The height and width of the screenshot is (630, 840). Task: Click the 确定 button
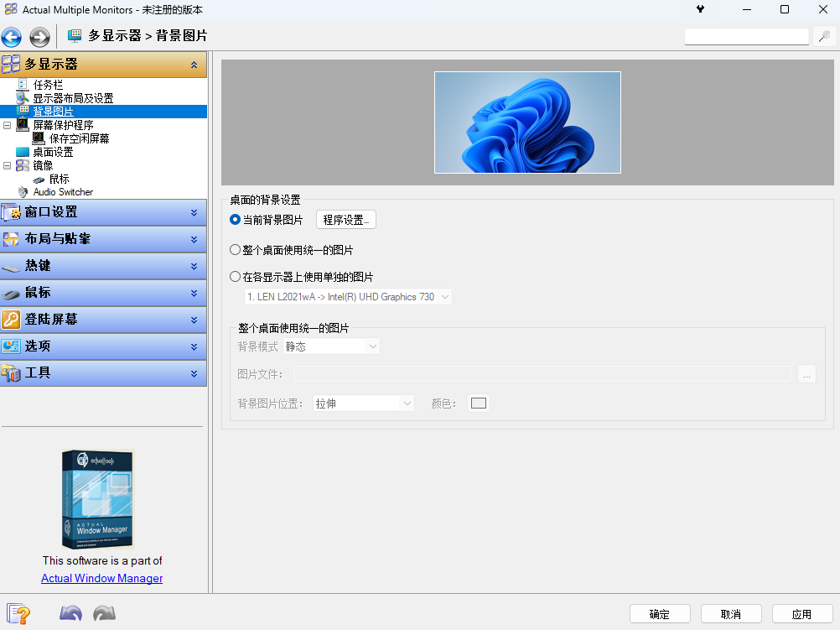coord(660,614)
